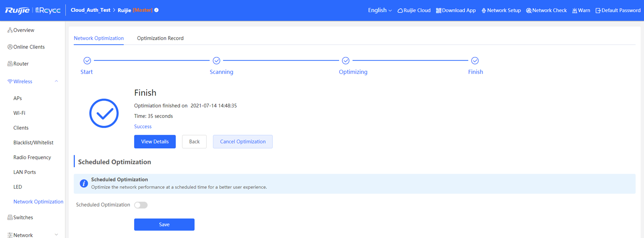Screen dimensions: 644x238
Task: Click the Switches icon in sidebar
Action: point(10,218)
